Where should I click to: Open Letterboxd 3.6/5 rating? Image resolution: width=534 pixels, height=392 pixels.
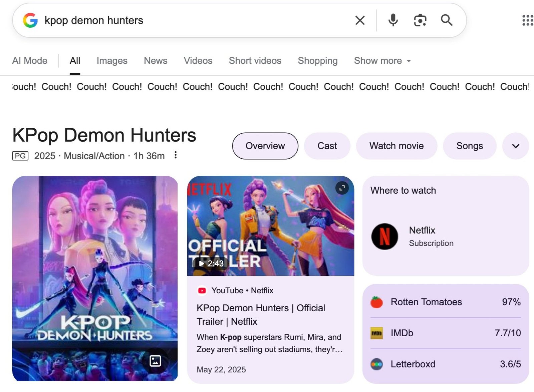pyautogui.click(x=446, y=364)
